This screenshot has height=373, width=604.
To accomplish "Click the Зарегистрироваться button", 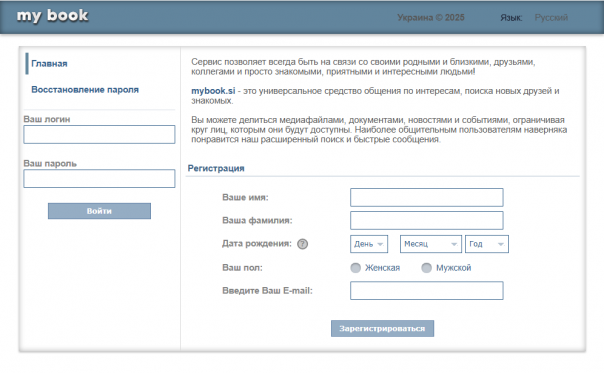I will pyautogui.click(x=383, y=329).
